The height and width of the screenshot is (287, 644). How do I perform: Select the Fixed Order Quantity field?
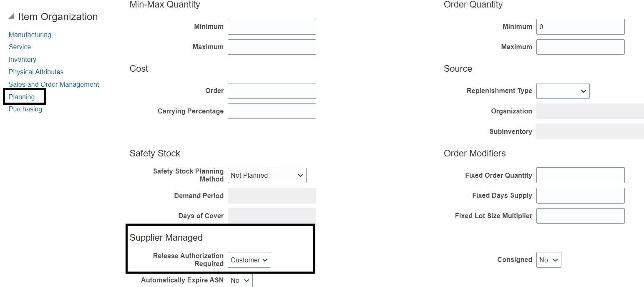[x=580, y=175]
